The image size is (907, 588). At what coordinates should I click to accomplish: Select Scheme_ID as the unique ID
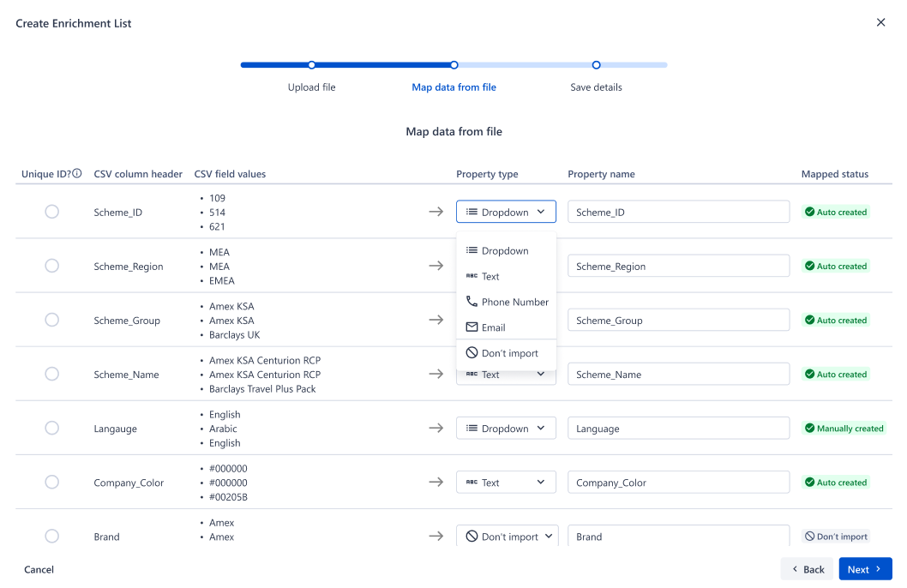(x=52, y=212)
